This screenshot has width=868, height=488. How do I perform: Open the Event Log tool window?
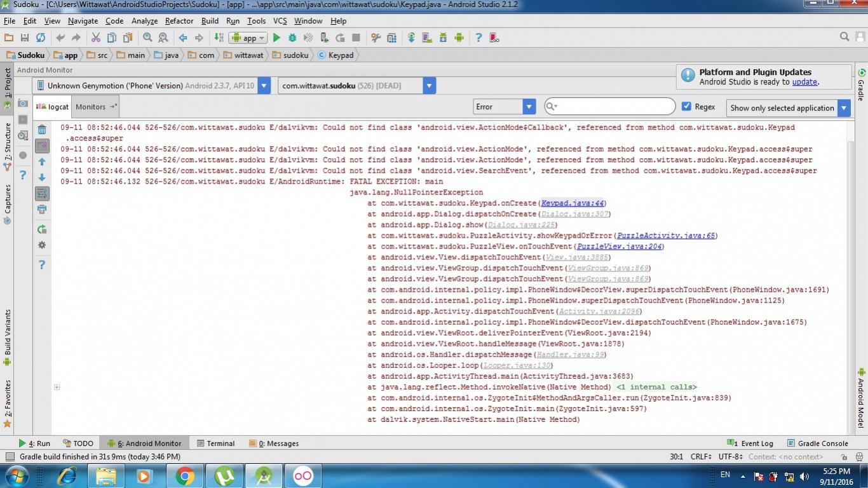750,444
